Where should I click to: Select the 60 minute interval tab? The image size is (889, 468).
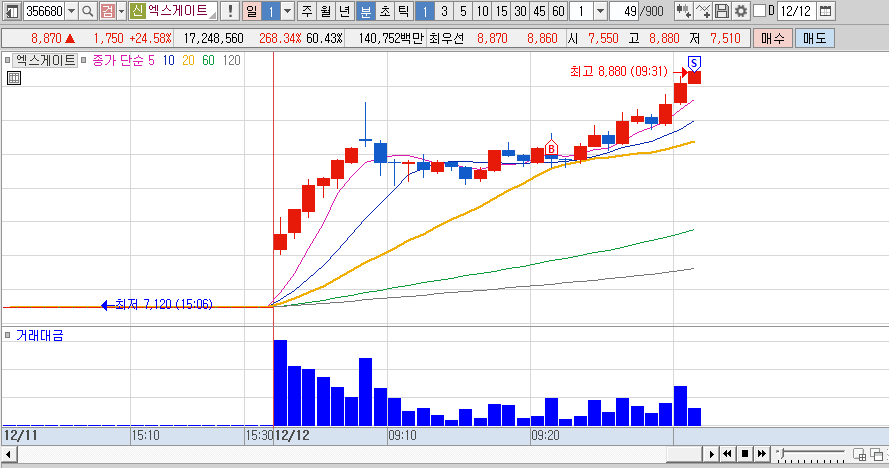[x=558, y=11]
